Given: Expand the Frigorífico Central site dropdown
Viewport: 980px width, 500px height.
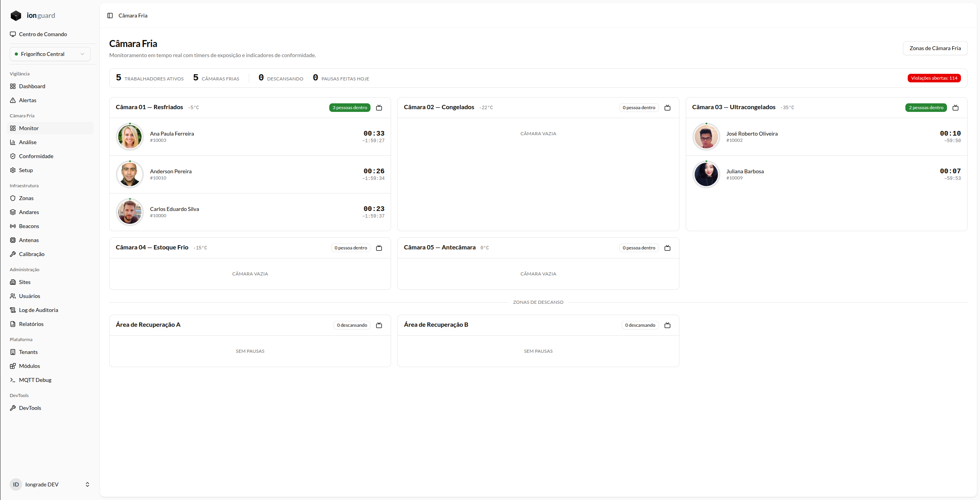Looking at the screenshot, I should 50,54.
